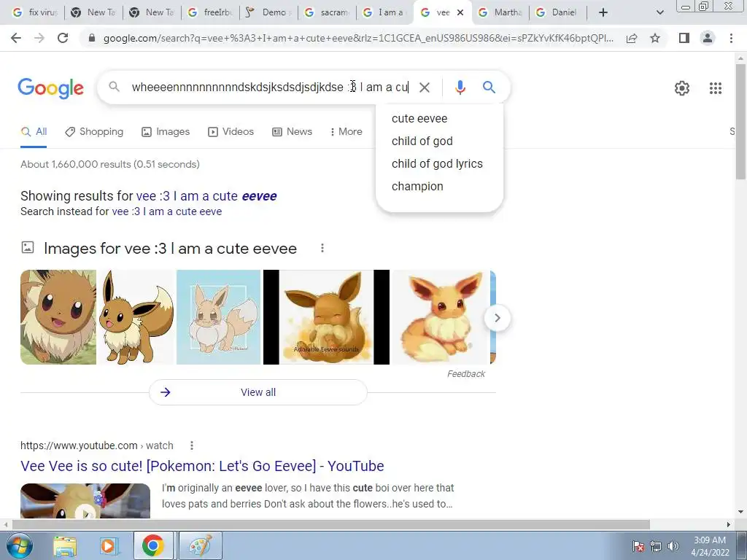This screenshot has width=747, height=560.
Task: Clear the search box with the X
Action: point(424,87)
